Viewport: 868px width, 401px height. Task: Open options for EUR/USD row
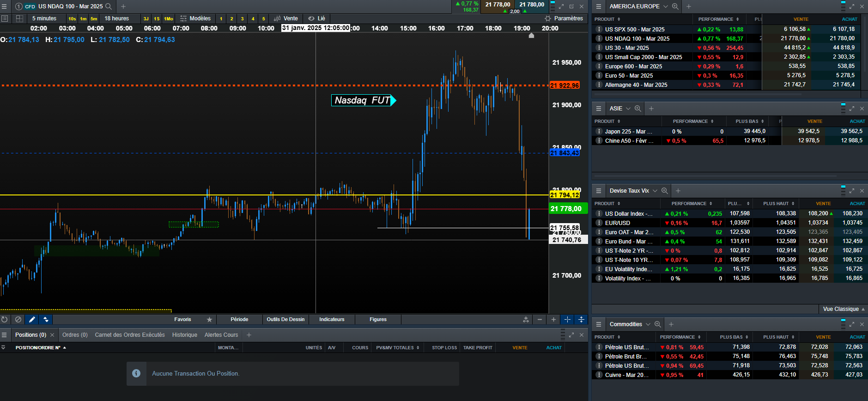pos(599,223)
